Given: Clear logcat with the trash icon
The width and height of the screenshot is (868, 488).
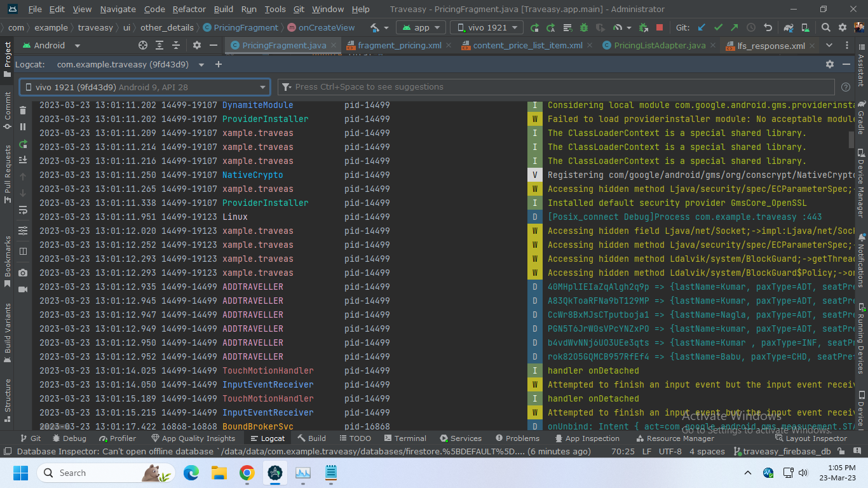Looking at the screenshot, I should [23, 110].
